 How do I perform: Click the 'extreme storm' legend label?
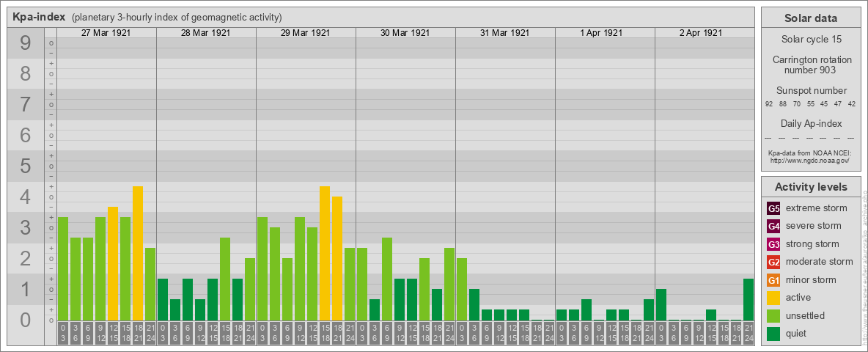817,208
